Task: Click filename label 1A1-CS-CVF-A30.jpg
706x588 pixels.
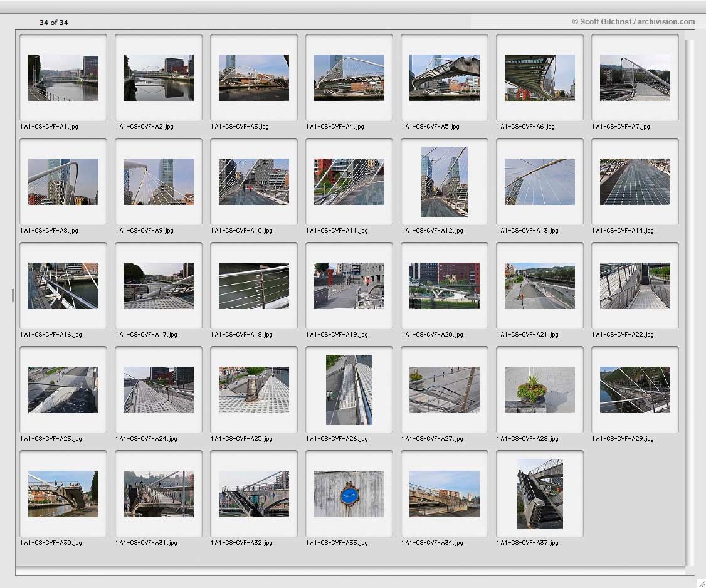Action: (x=51, y=542)
